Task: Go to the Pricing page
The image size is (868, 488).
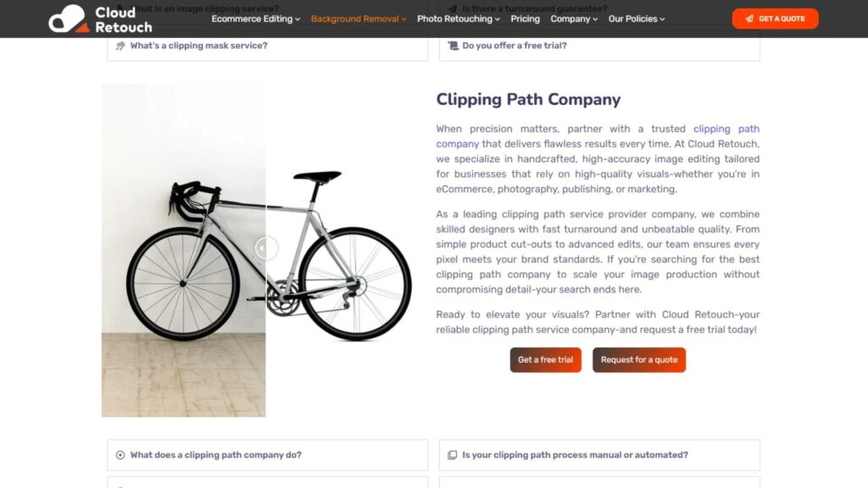Action: click(x=525, y=19)
